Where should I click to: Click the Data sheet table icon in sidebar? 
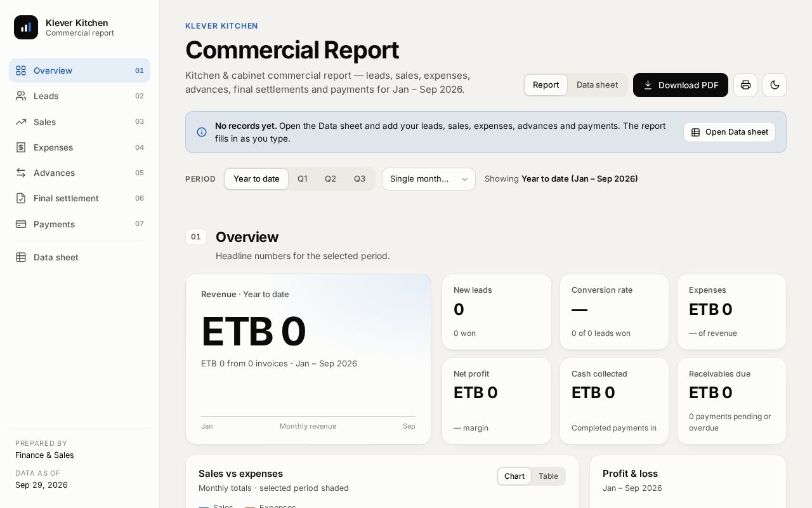pos(21,257)
